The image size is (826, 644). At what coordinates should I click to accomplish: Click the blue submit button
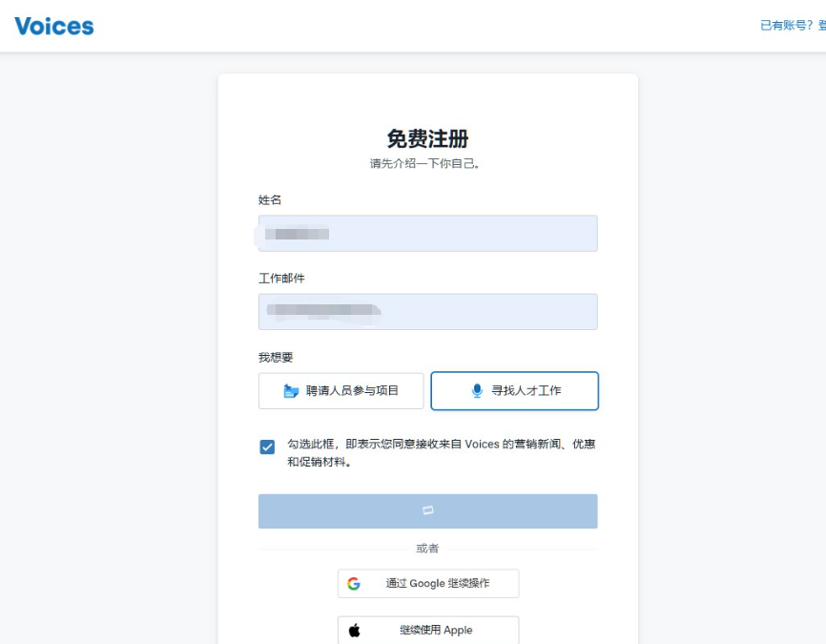(427, 510)
